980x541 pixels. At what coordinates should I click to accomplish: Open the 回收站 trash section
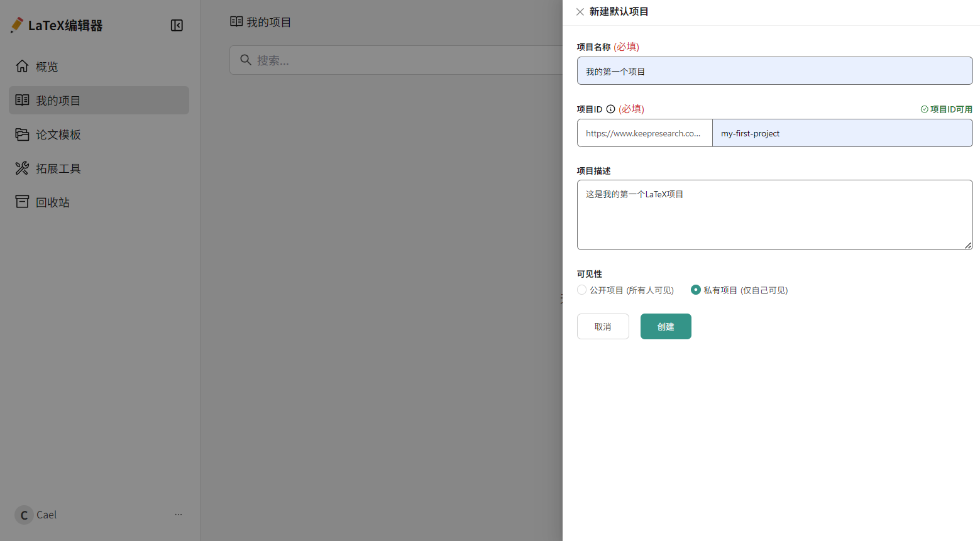pos(22,202)
